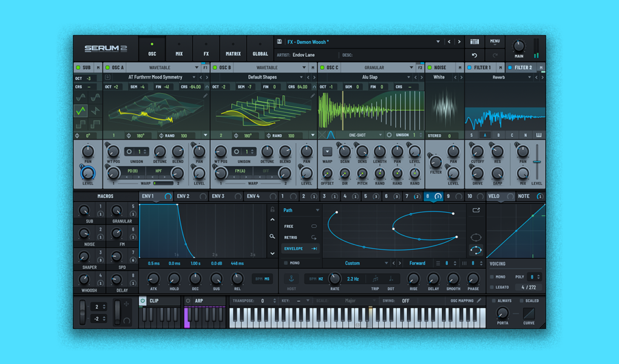Expand the Custom shape dropdown below the LFO

click(x=352, y=263)
